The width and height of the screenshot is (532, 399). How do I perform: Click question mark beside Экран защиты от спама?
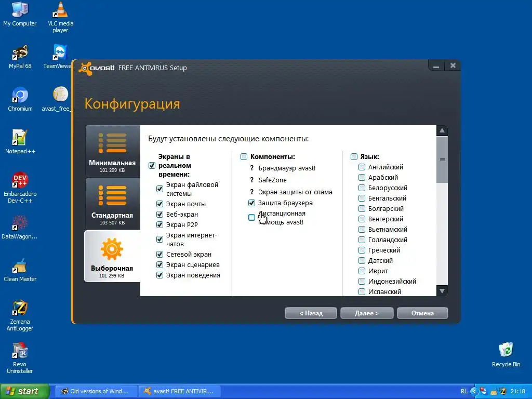pos(252,192)
